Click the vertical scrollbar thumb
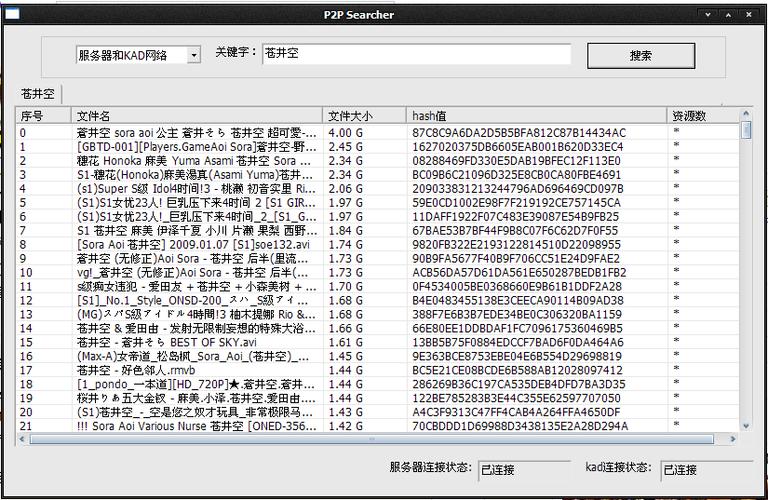 click(x=746, y=130)
